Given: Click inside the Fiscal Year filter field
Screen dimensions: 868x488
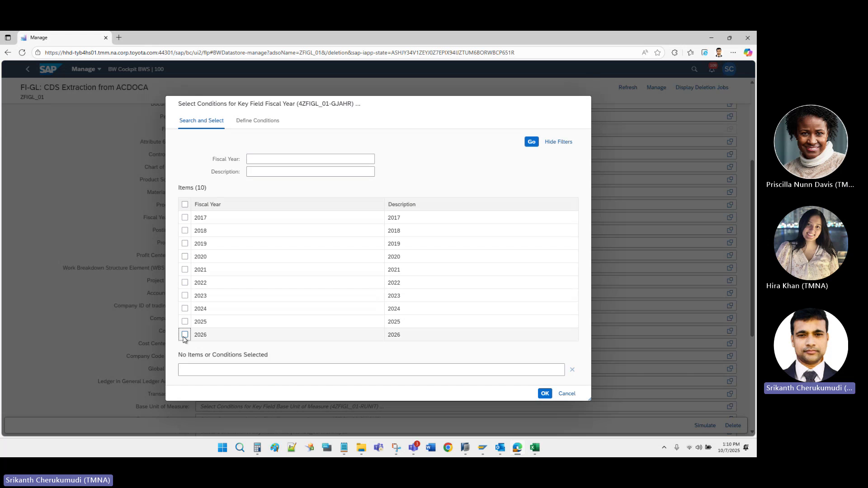Looking at the screenshot, I should (310, 159).
